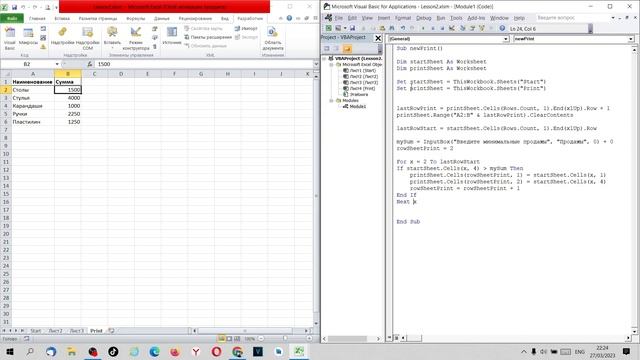Screen dimensions: 640x360
Task: Click the Save icon in VBA toolbar
Action: 352,28
